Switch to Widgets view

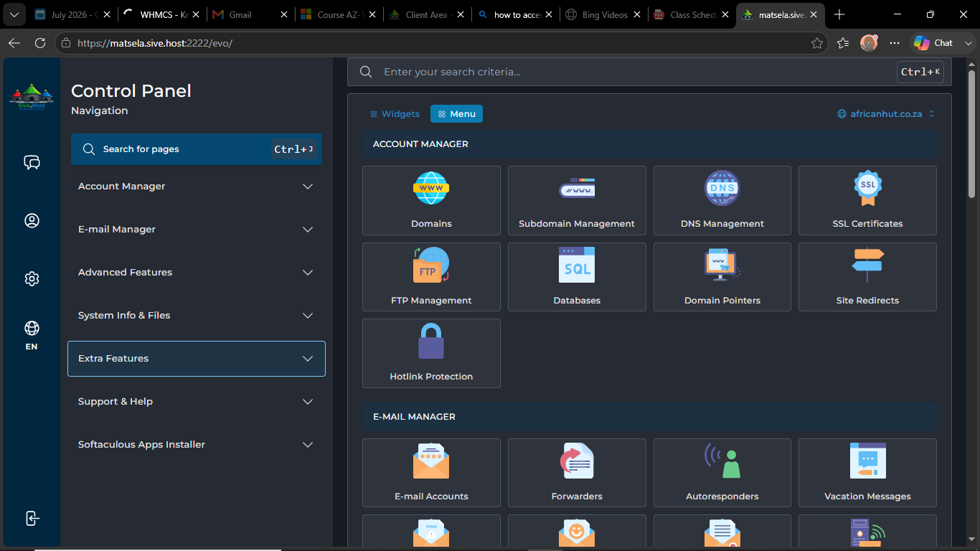(x=395, y=114)
